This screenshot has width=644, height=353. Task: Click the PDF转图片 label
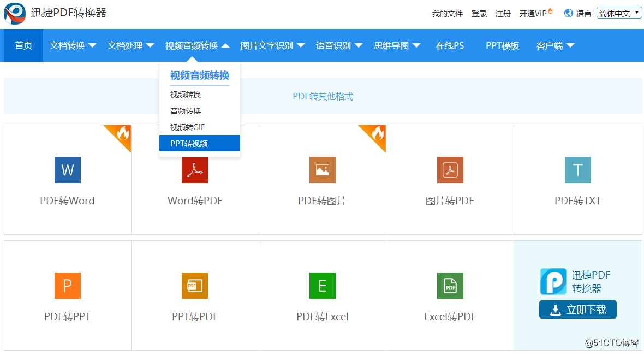click(323, 201)
